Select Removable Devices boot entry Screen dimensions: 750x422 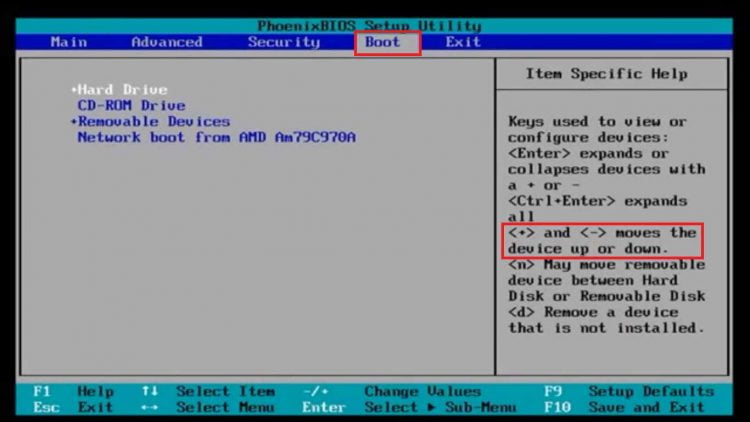pyautogui.click(x=154, y=122)
